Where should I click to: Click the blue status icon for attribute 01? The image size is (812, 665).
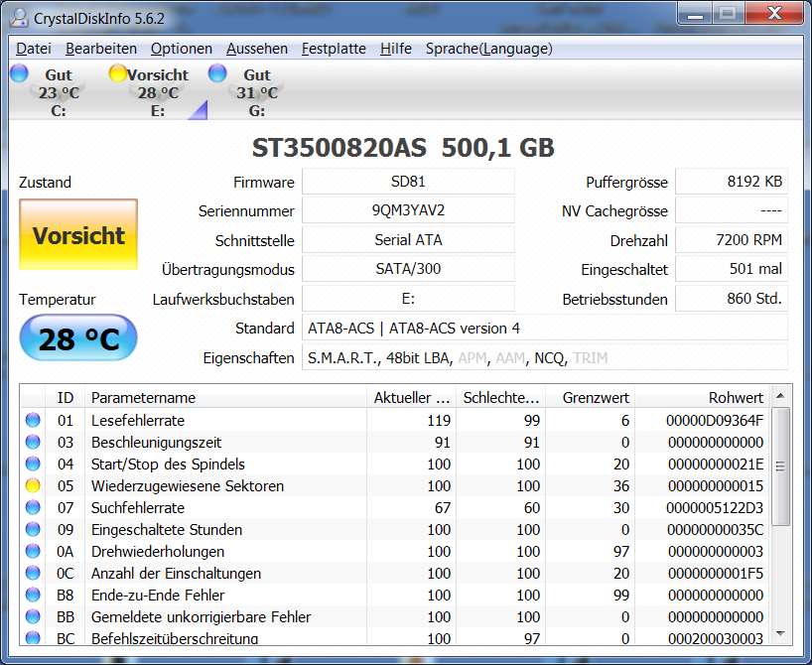[x=33, y=420]
